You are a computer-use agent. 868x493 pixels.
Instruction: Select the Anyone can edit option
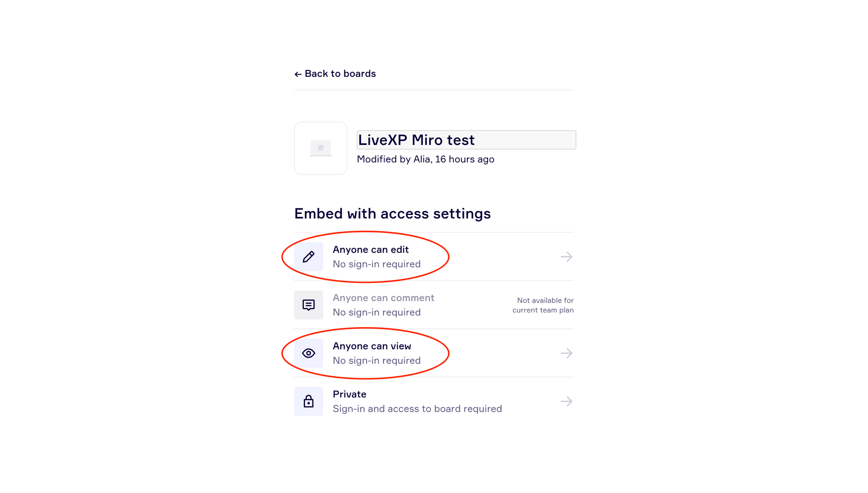click(434, 257)
